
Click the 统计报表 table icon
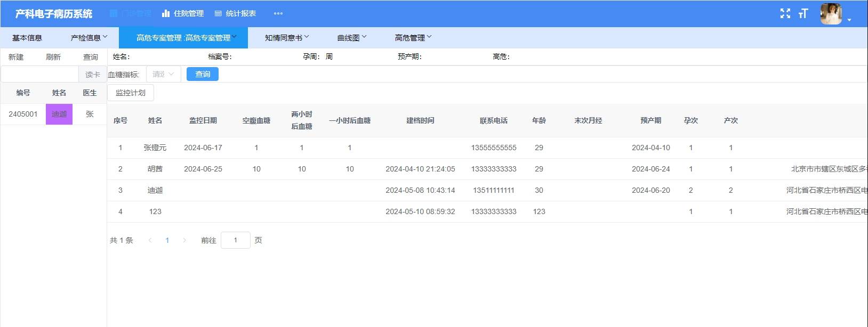(x=218, y=13)
